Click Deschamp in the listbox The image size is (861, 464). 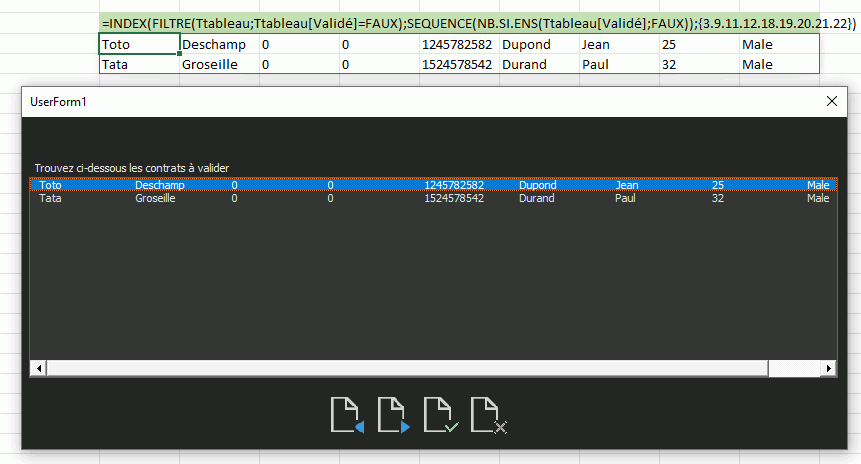click(160, 185)
